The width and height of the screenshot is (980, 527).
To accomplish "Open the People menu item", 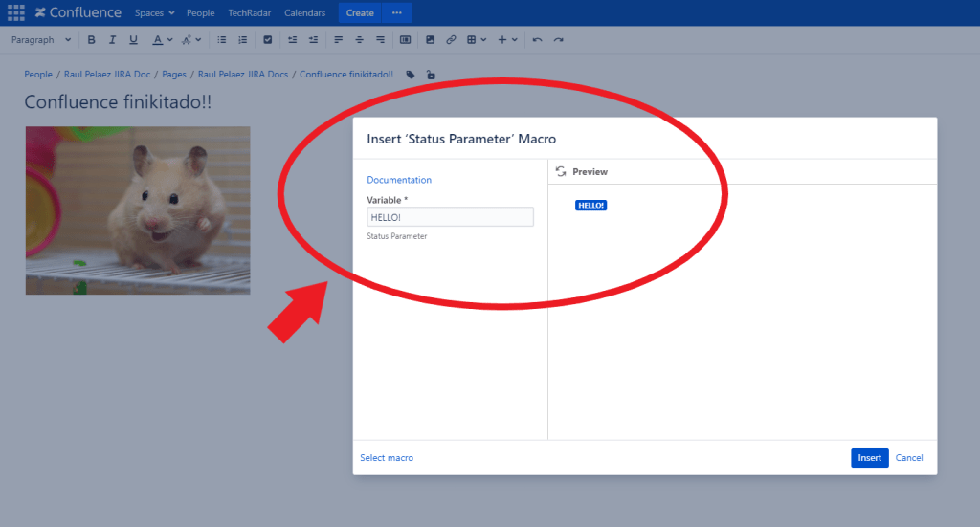I will [201, 13].
